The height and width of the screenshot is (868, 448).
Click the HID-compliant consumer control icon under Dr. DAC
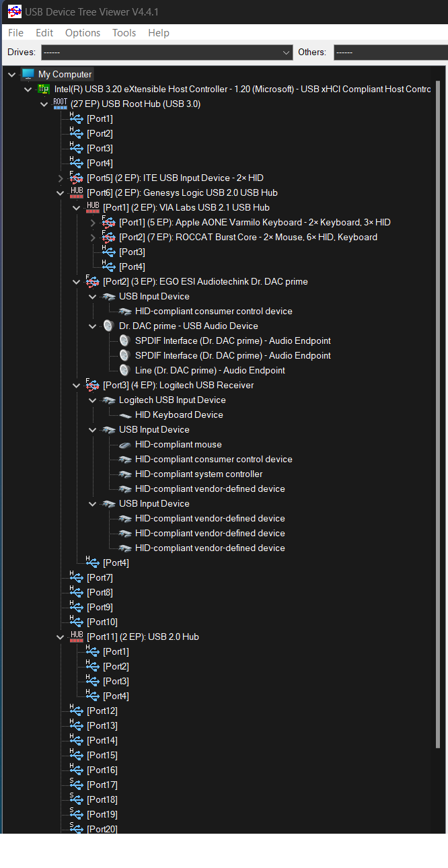pos(125,311)
